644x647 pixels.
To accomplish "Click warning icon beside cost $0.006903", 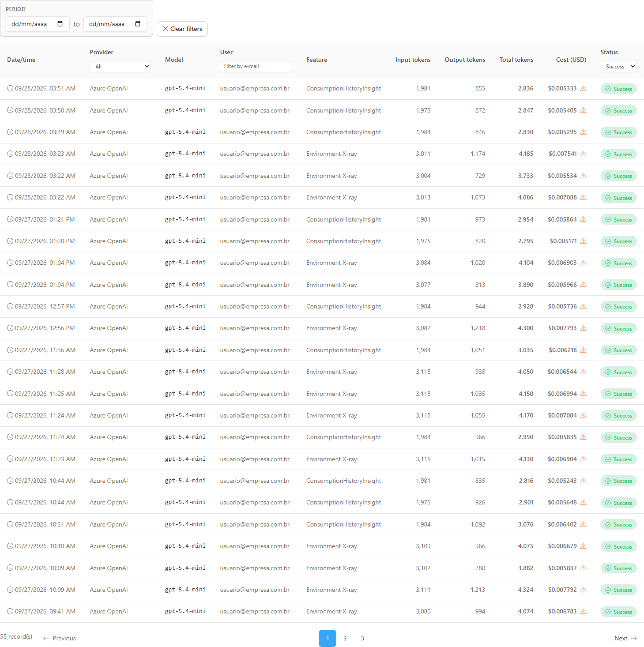I will pos(583,263).
